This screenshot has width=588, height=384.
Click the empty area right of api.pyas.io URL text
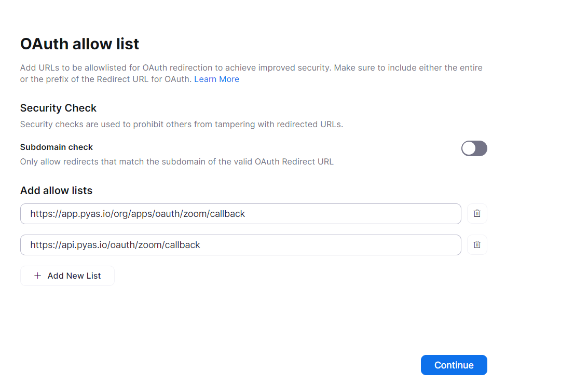332,245
